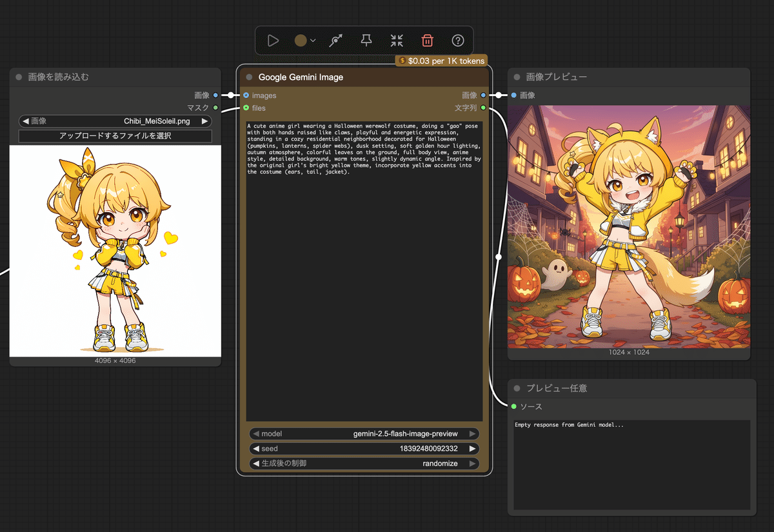This screenshot has height=532, width=774.
Task: Toggle collapse dot on 画像を読み込む node
Action: (19, 77)
